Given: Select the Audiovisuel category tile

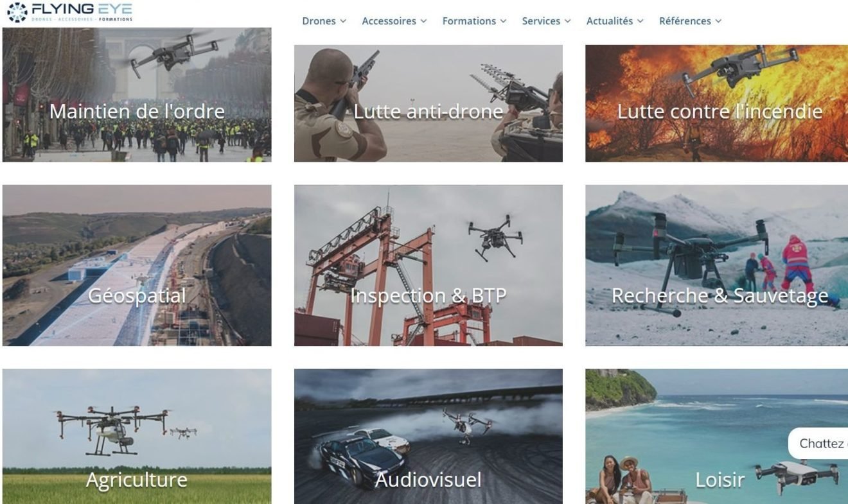Looking at the screenshot, I should pyautogui.click(x=428, y=436).
